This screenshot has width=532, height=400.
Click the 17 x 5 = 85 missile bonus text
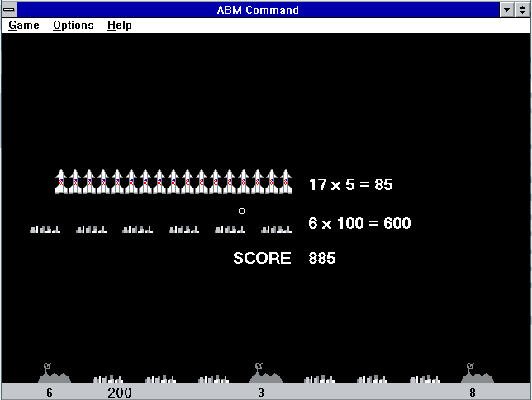tap(350, 184)
